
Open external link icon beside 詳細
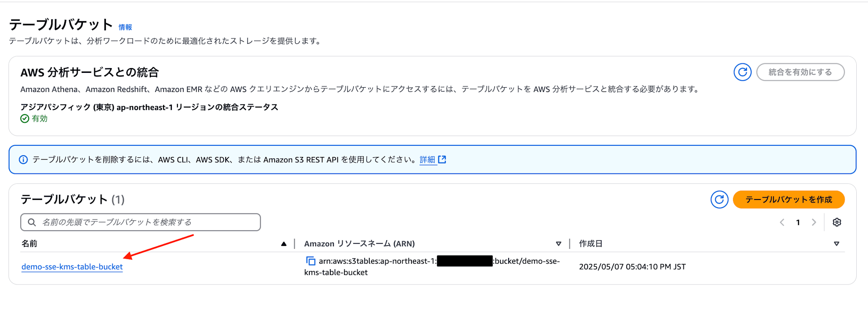tap(442, 160)
